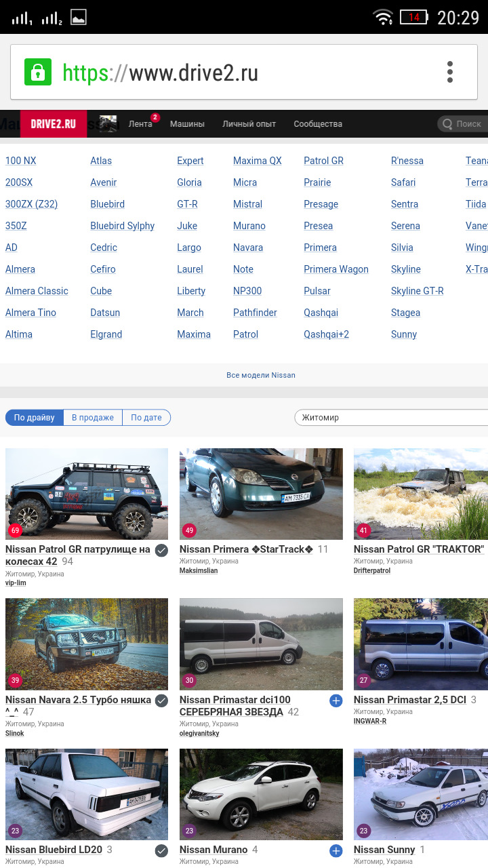
Task: Open the Nissan Patrol GR TRAKTOR photo
Action: pos(421,494)
